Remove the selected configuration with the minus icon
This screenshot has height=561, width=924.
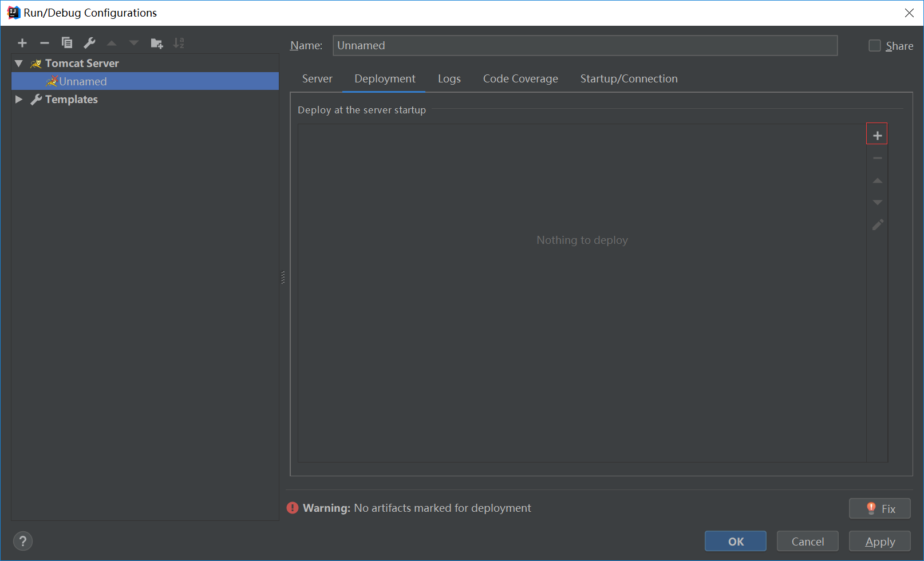45,43
